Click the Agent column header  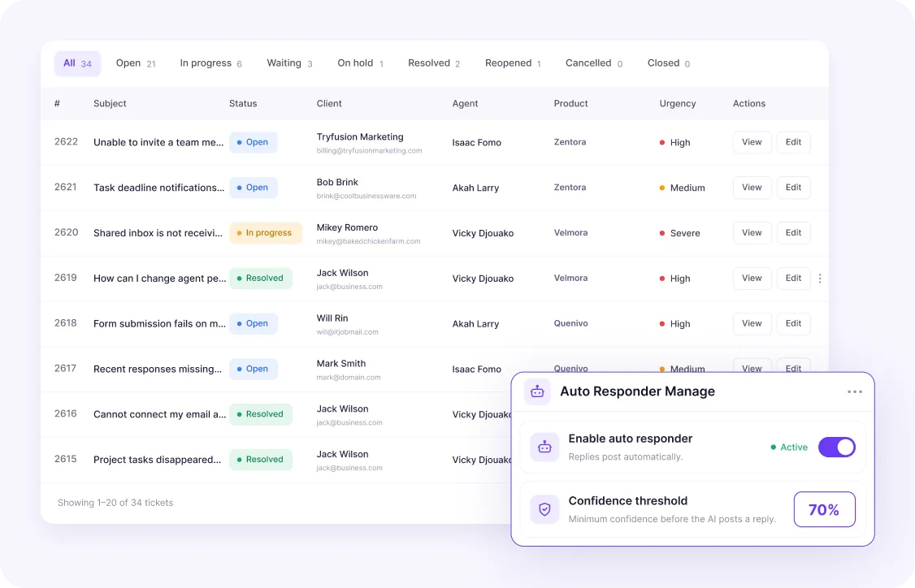point(465,104)
